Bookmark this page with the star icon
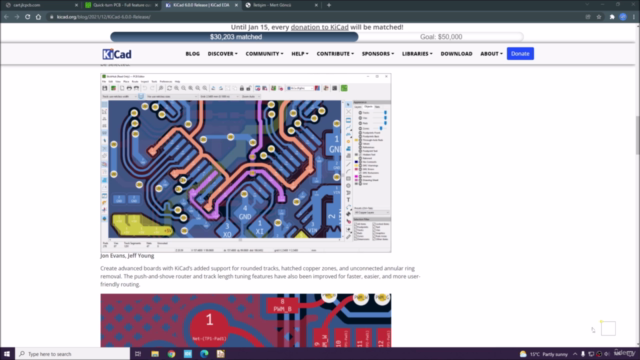Image resolution: width=640 pixels, height=360 pixels. [599, 17]
